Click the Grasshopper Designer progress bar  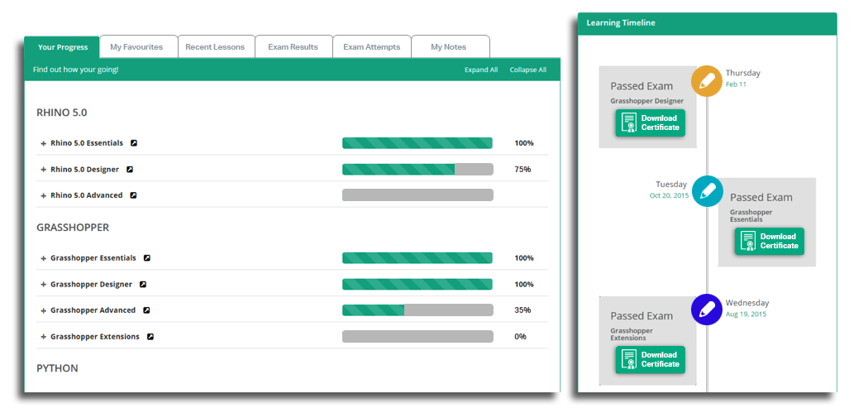417,285
